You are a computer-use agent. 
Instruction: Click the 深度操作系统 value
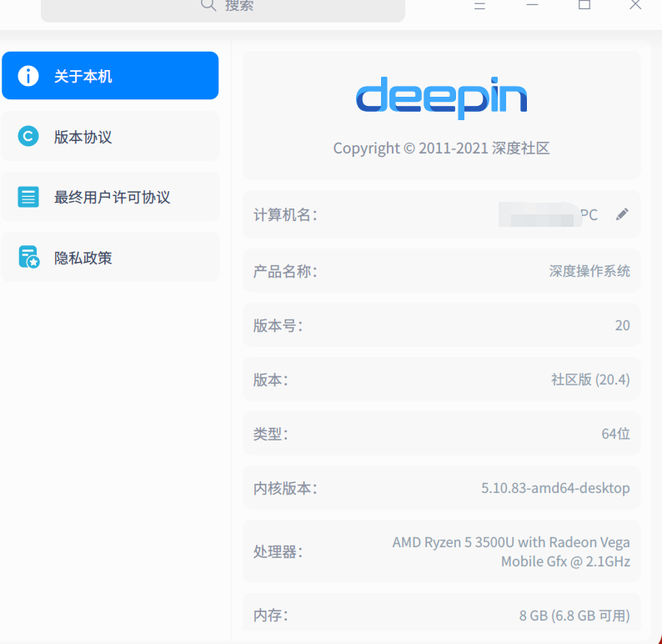tap(589, 271)
